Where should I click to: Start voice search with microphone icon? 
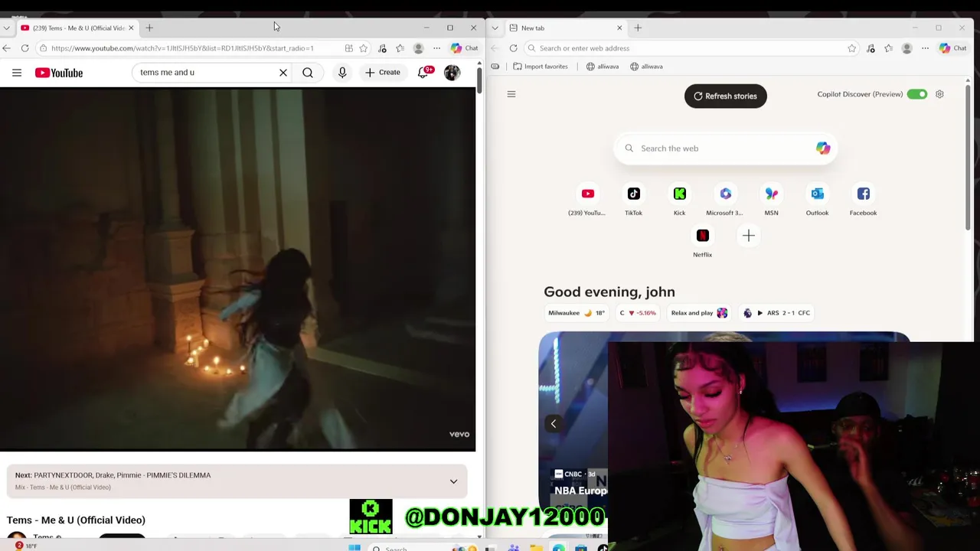[342, 73]
